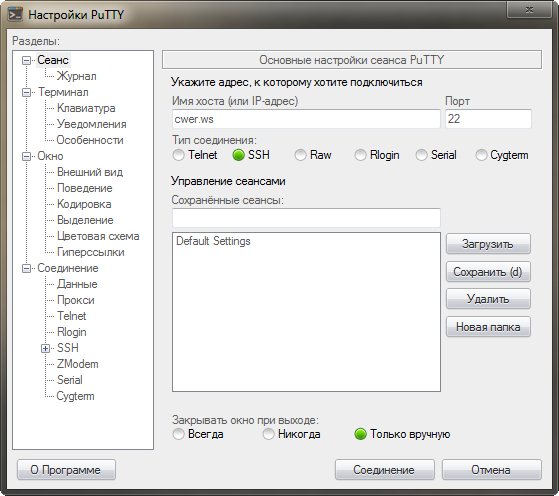Open Прокси settings
559x496 pixels.
(x=76, y=300)
